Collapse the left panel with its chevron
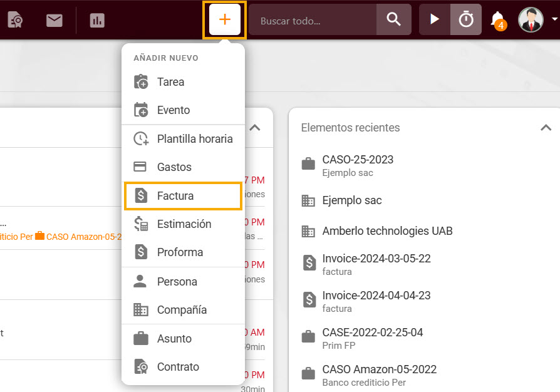Image resolution: width=560 pixels, height=392 pixels. pyautogui.click(x=255, y=127)
